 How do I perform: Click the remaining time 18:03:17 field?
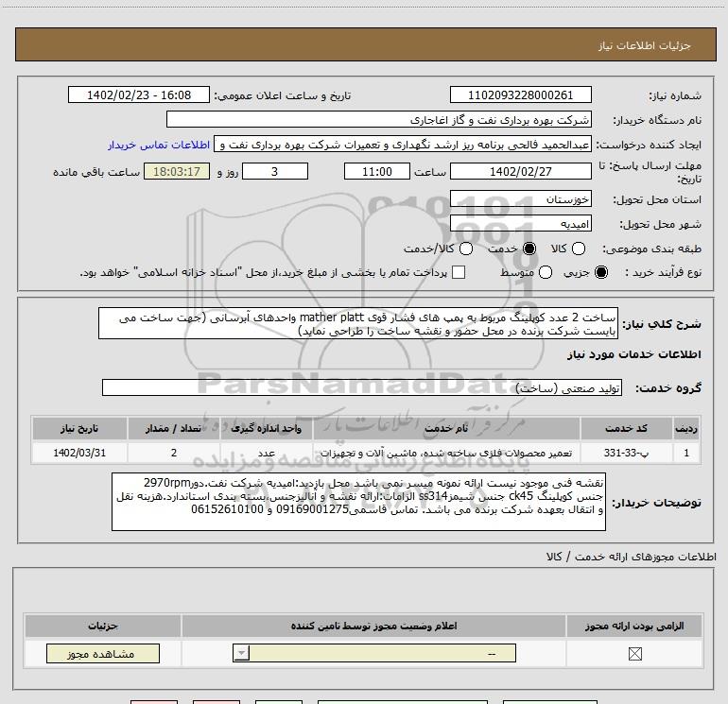(177, 172)
